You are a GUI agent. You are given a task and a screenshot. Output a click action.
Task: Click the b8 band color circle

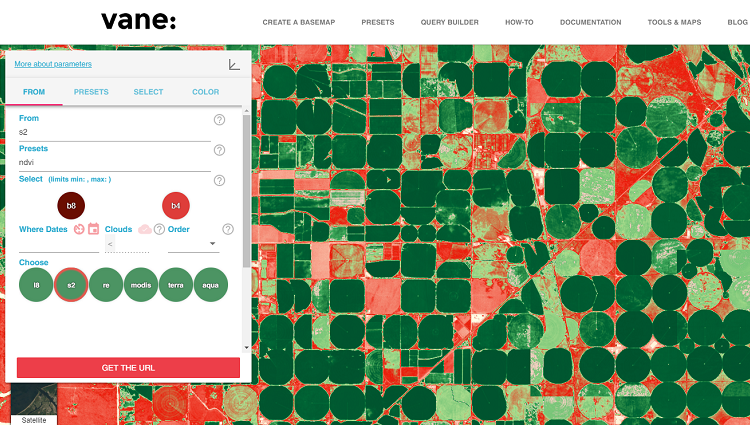(x=71, y=206)
